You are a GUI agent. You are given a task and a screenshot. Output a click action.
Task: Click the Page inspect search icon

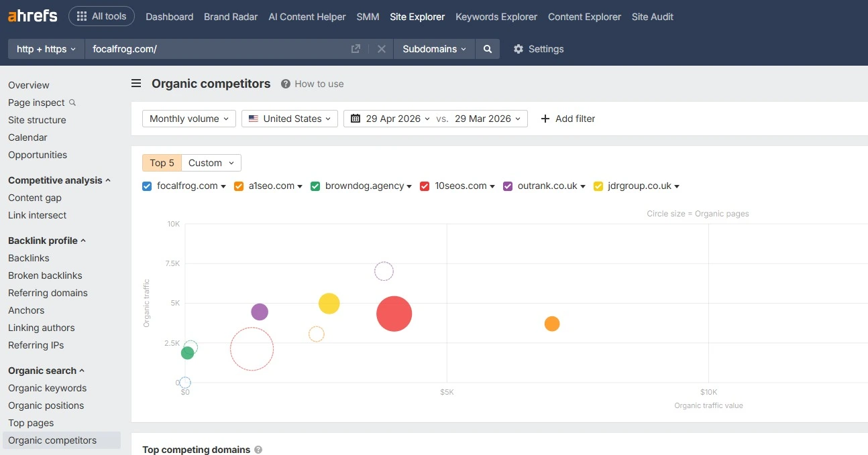(x=72, y=103)
